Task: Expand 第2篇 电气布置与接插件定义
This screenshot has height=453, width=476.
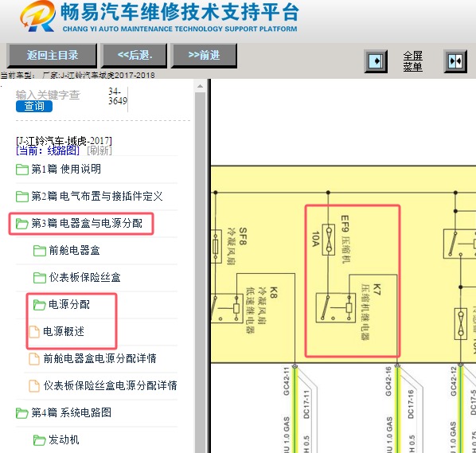Action: point(97,196)
